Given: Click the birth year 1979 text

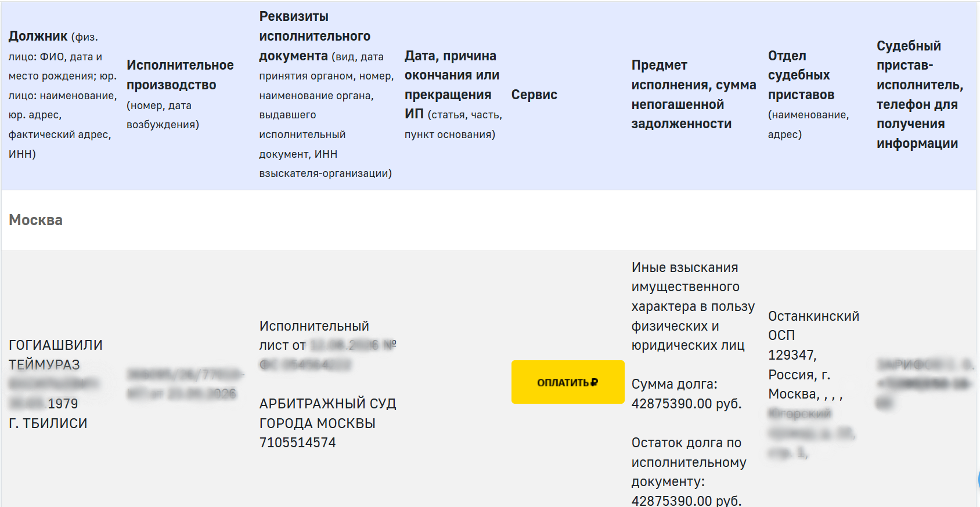Looking at the screenshot, I should coord(63,403).
